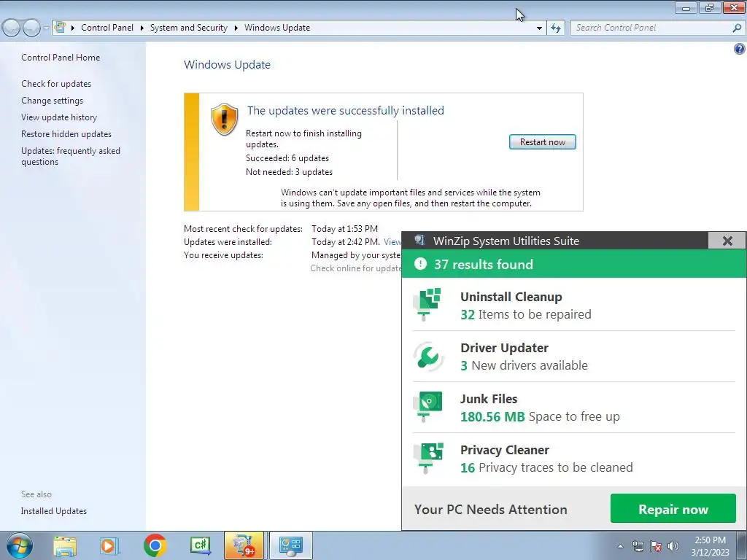747x560 pixels.
Task: Click the Restart now button
Action: click(x=542, y=142)
